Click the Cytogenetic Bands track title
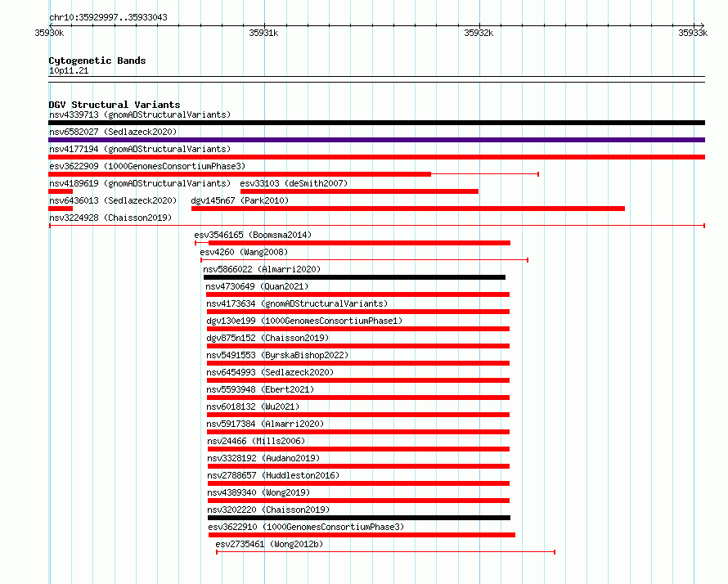728x584 pixels. click(97, 61)
